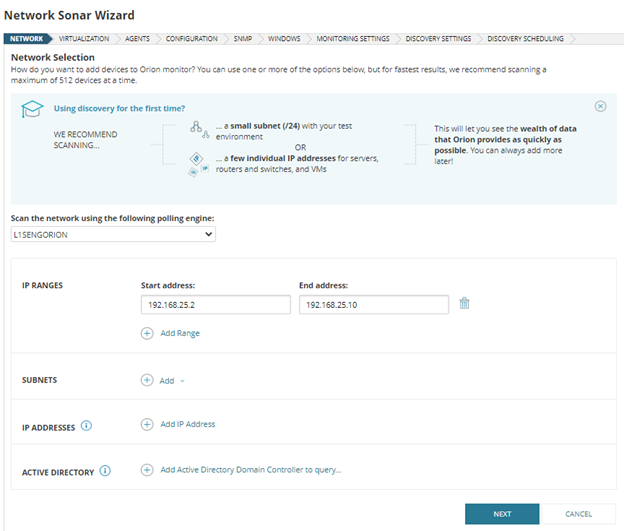Click the Add IP Address link

coord(187,424)
